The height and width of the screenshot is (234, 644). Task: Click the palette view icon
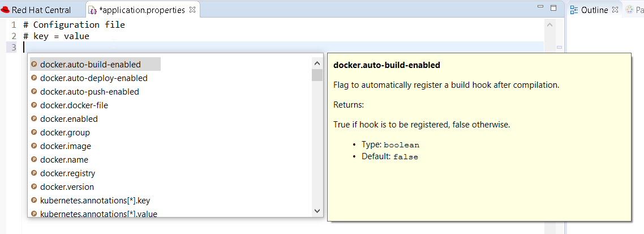[x=630, y=10]
